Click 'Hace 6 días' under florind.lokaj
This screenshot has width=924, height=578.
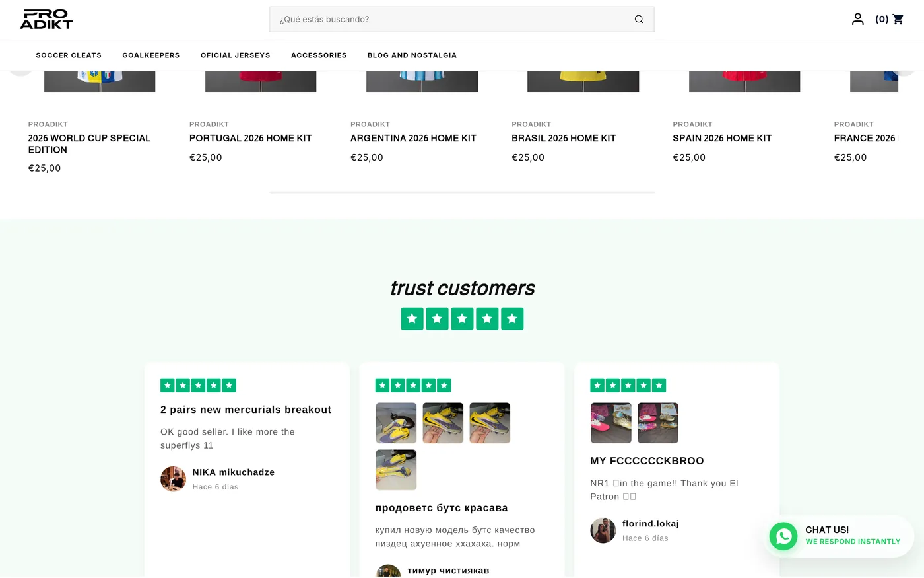point(645,538)
